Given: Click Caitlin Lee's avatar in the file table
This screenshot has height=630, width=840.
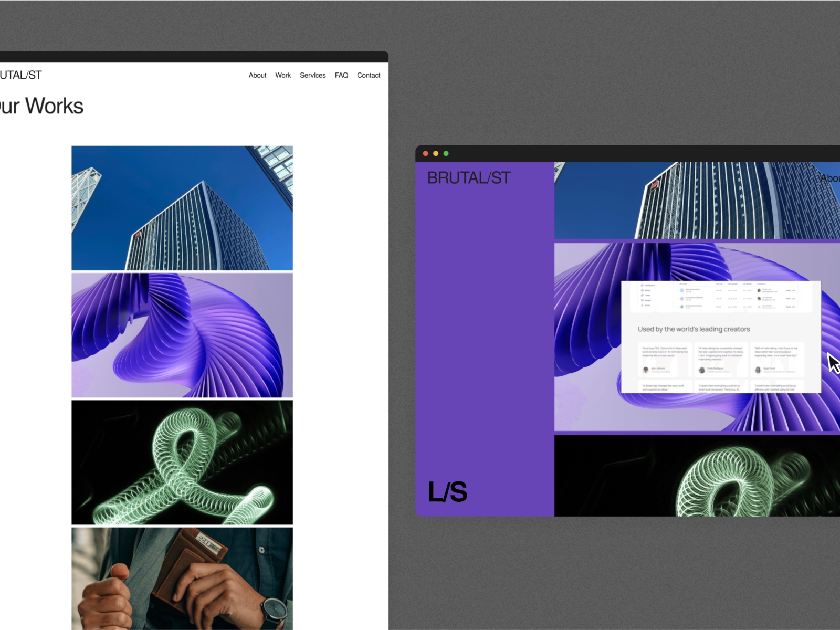Looking at the screenshot, I should tap(759, 291).
